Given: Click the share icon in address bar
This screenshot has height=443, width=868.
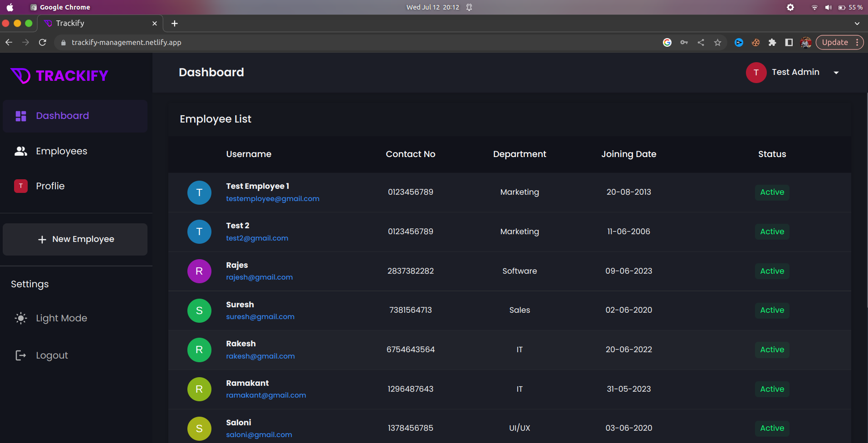Looking at the screenshot, I should pos(701,42).
